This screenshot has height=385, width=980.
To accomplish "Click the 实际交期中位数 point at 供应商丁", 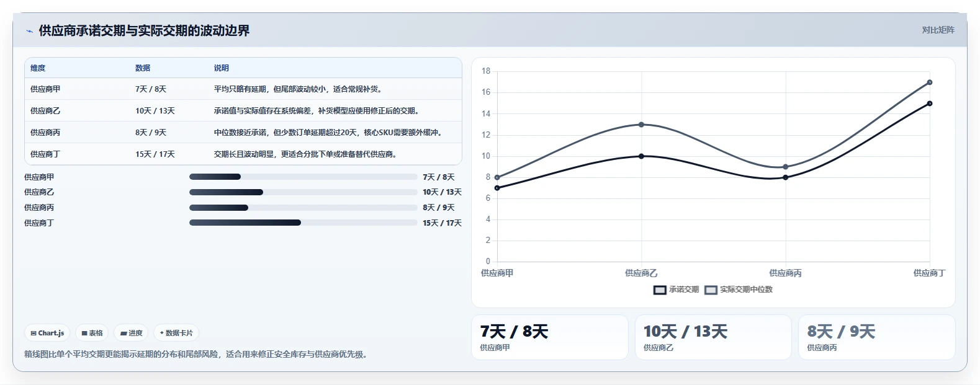I will point(929,82).
